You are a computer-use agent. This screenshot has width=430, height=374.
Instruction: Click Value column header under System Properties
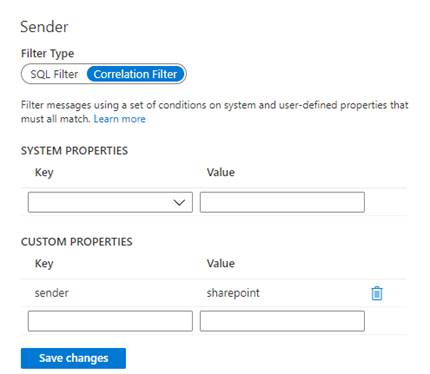(221, 172)
